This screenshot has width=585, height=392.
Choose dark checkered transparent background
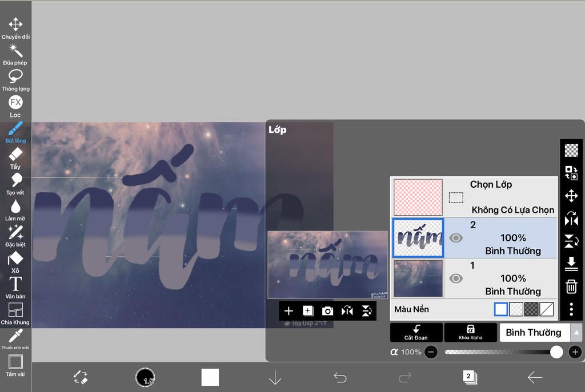click(531, 309)
